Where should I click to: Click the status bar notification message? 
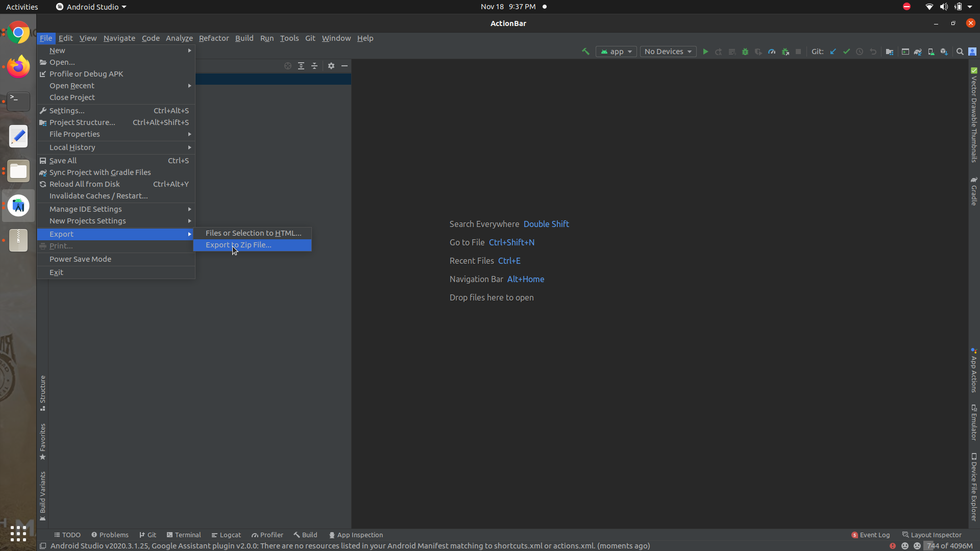pyautogui.click(x=350, y=546)
